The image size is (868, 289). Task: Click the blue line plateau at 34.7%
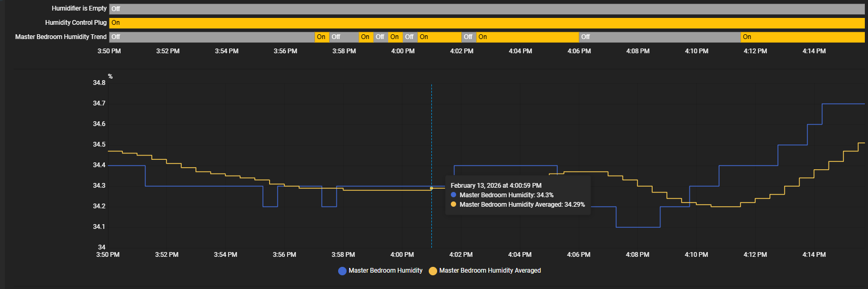point(843,104)
